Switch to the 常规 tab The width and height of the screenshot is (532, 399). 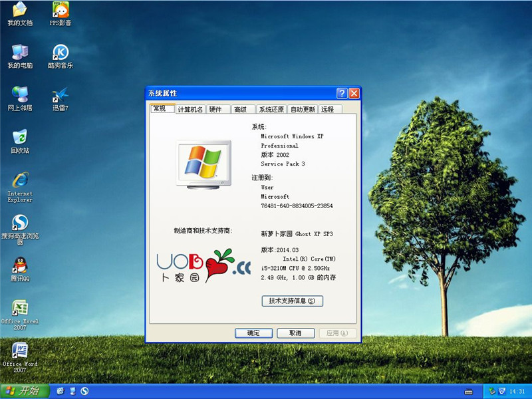click(x=162, y=108)
